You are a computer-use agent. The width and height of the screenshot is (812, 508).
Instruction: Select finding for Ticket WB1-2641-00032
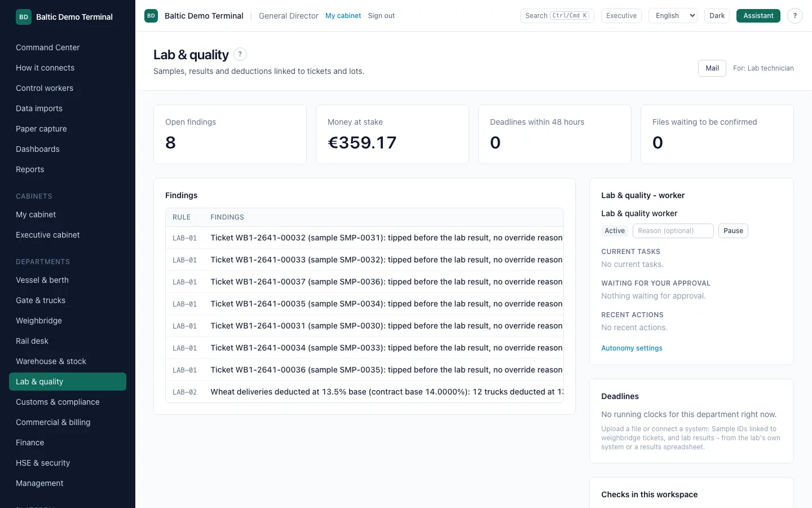coord(364,238)
